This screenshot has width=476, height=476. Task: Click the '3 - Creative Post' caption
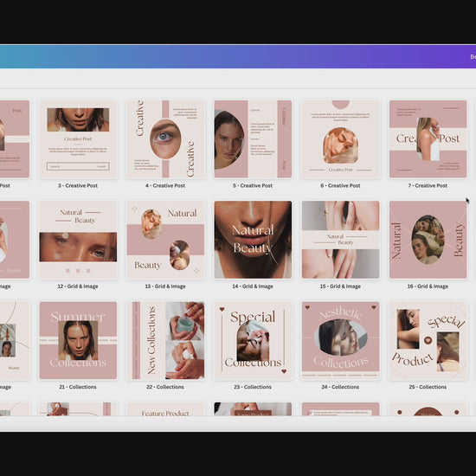point(78,185)
